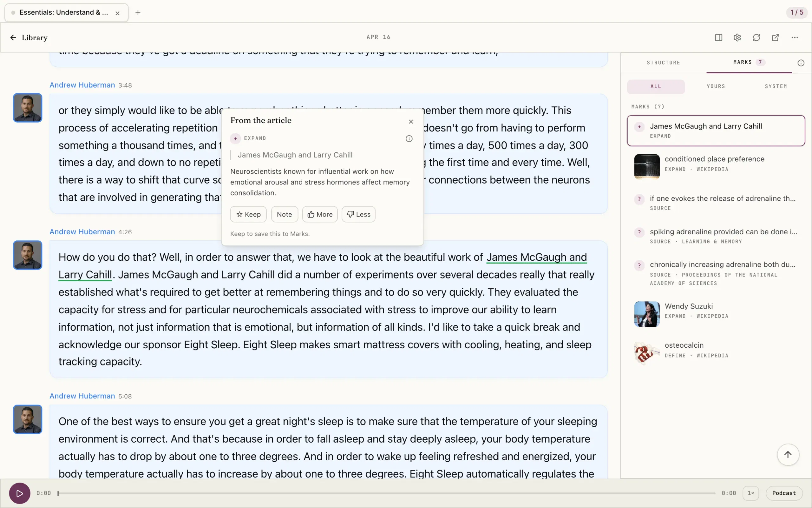Close the From the article popup

coord(411,122)
